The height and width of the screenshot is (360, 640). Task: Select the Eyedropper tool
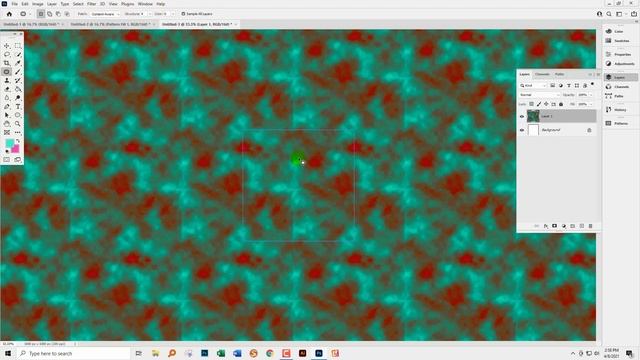[18, 63]
